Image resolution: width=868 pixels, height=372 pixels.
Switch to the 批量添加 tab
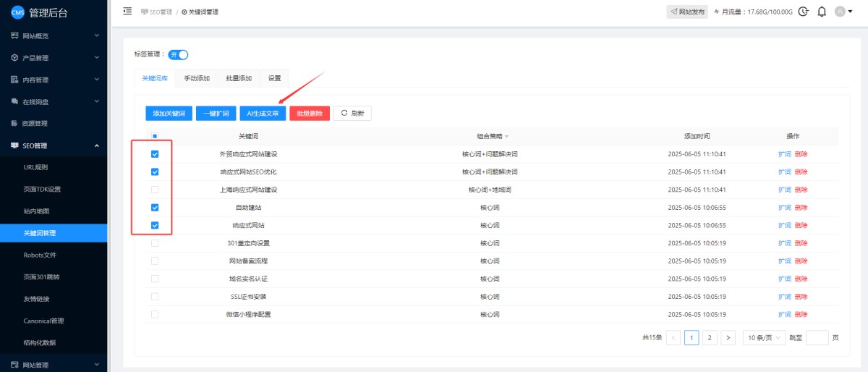tap(239, 78)
